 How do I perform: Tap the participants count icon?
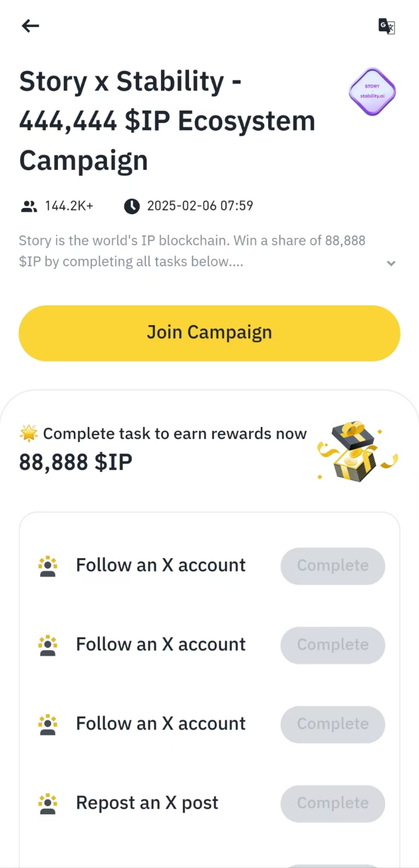29,206
